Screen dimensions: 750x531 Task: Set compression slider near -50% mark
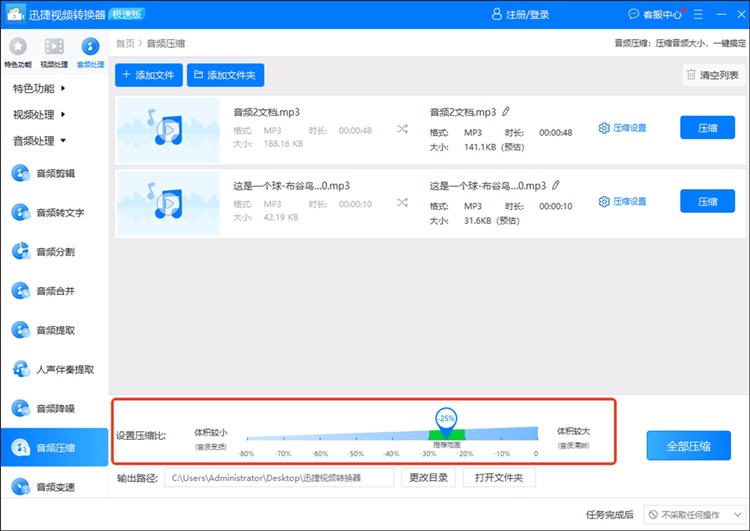click(356, 437)
